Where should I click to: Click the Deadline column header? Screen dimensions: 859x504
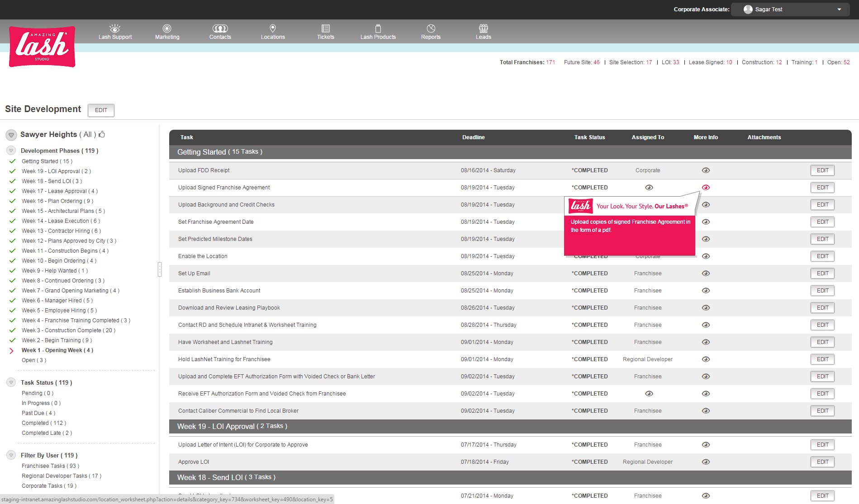(473, 137)
